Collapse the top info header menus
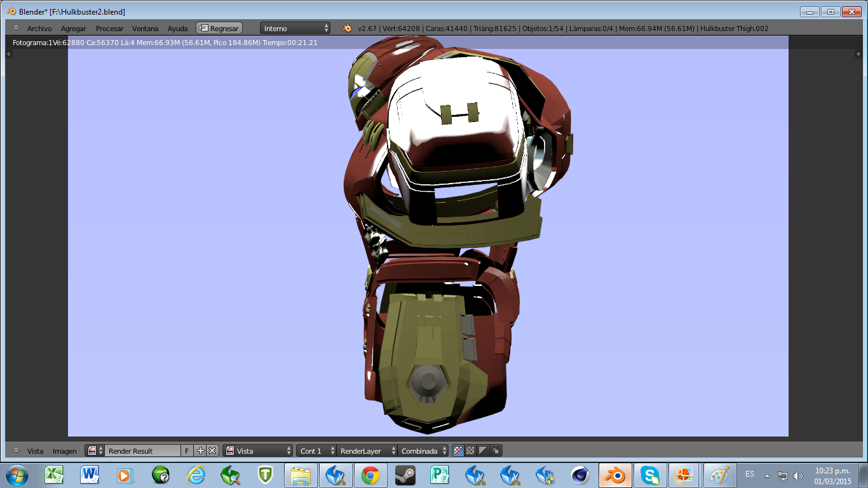 pos(16,28)
